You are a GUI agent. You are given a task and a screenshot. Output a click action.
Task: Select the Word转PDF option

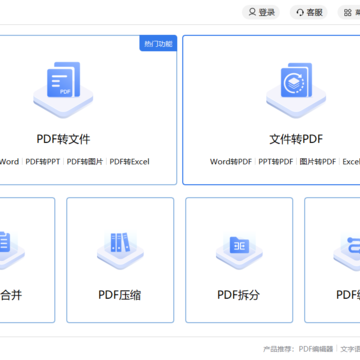(231, 162)
